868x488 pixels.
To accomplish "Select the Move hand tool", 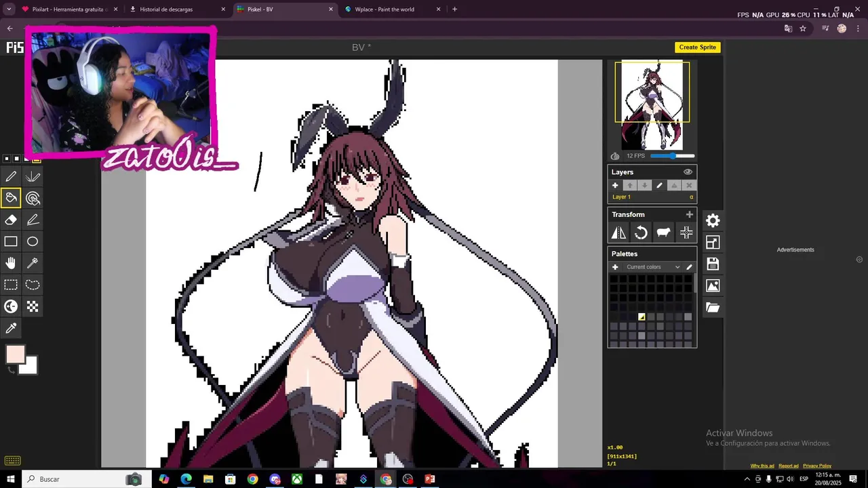I will (11, 264).
